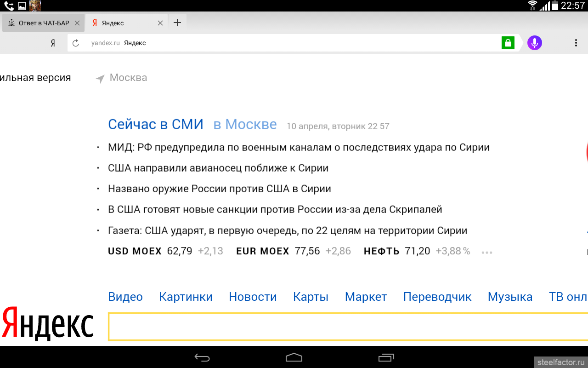Open the Переводчик service link
The height and width of the screenshot is (368, 588).
pos(437,297)
